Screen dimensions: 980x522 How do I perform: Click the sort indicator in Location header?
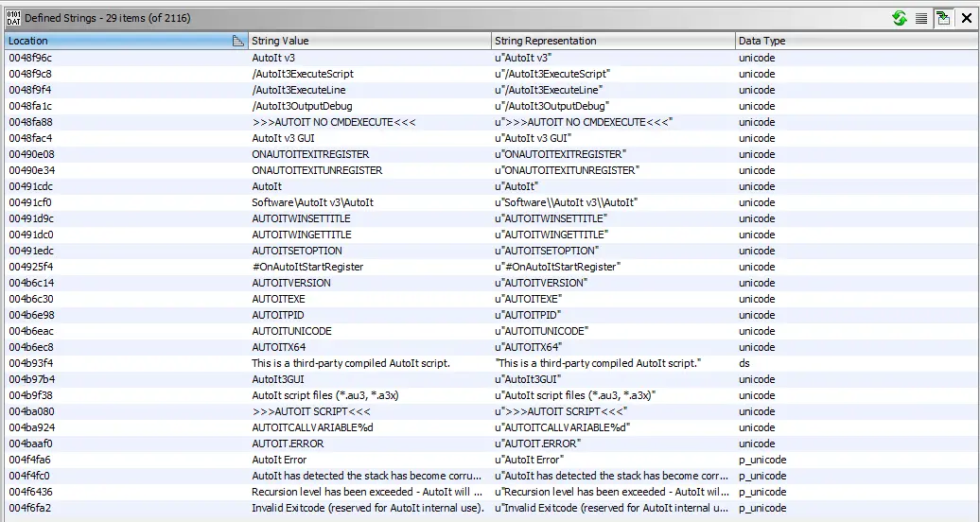click(x=237, y=41)
